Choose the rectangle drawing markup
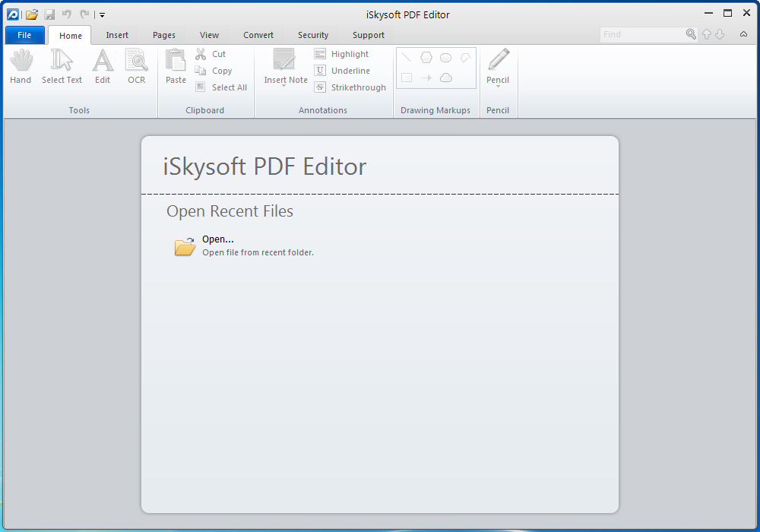 tap(407, 77)
